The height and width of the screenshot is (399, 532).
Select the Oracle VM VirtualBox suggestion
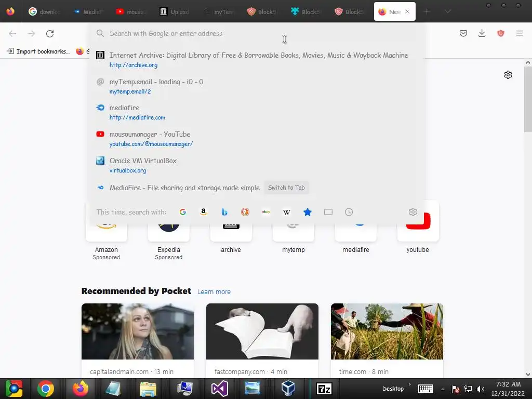point(257,165)
